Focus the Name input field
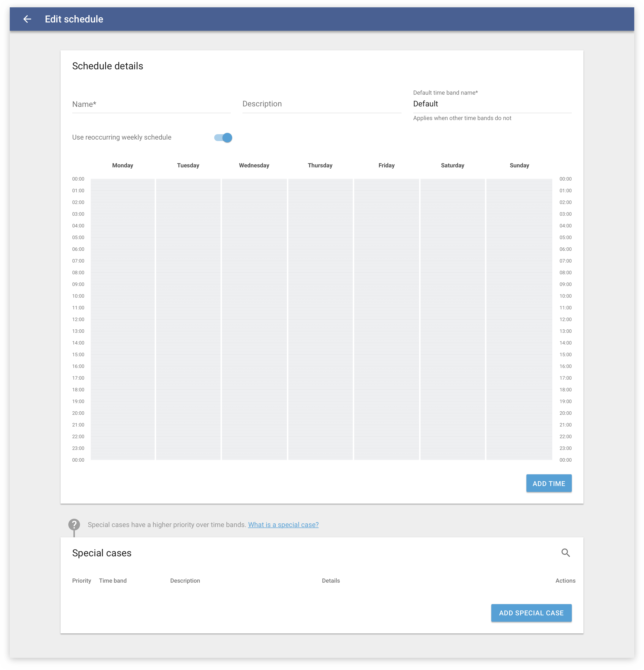The image size is (644, 670). 151,104
